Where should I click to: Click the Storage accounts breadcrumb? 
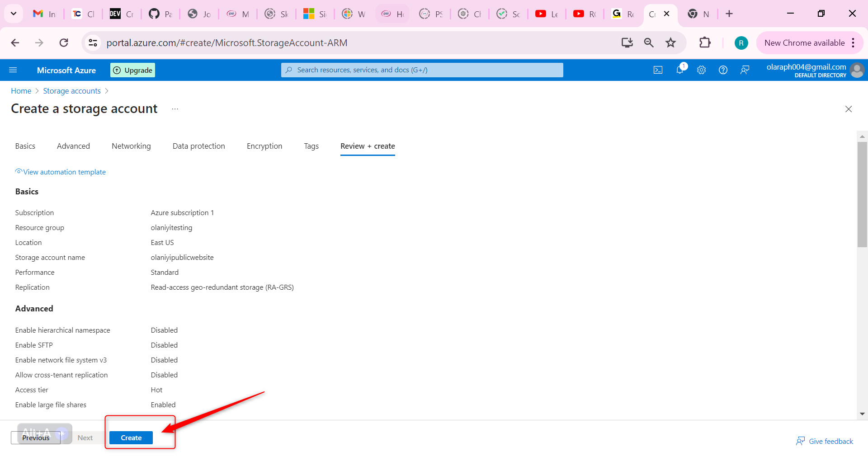point(72,91)
